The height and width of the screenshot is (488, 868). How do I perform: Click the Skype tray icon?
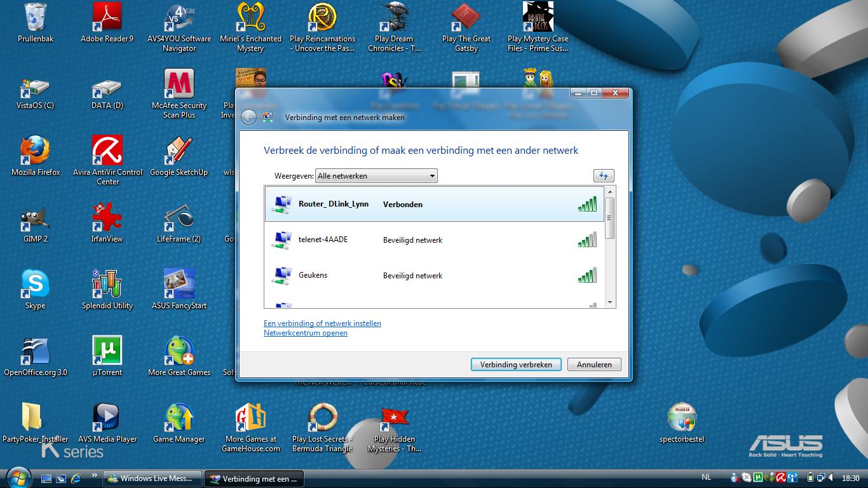[747, 478]
